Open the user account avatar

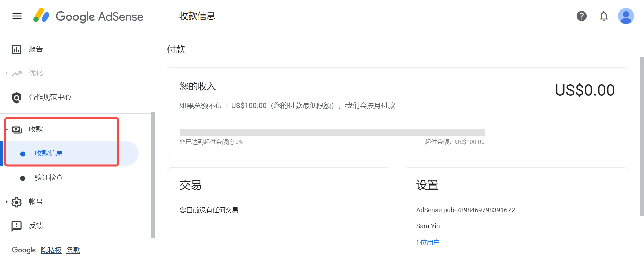tap(626, 16)
